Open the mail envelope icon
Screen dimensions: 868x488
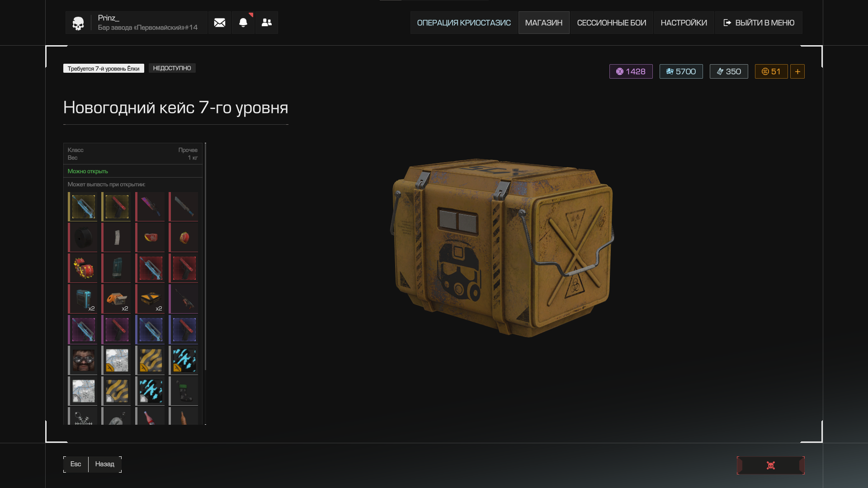[x=220, y=23]
